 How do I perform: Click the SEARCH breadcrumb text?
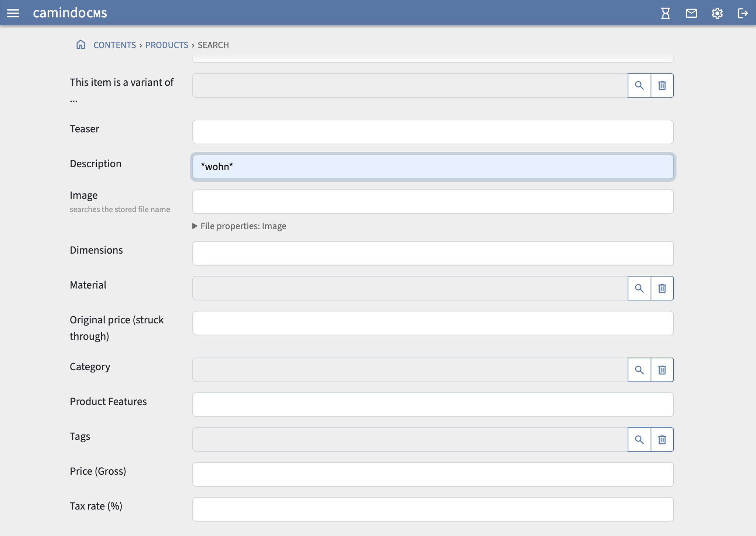(213, 45)
